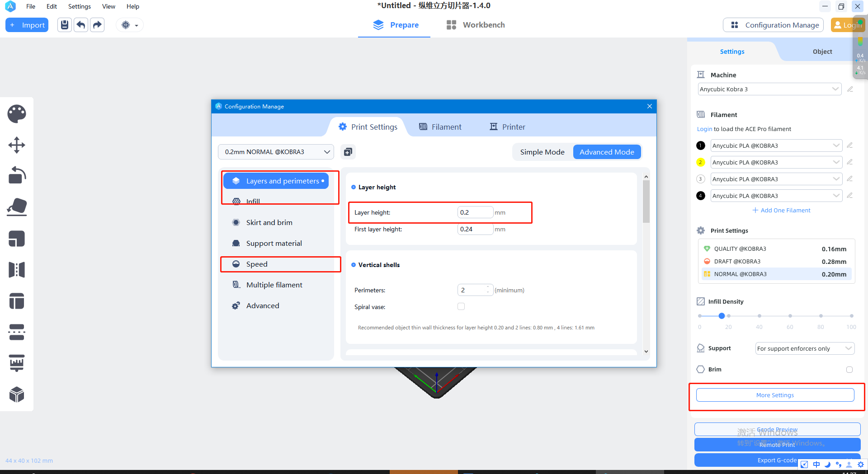Viewport: 868px width, 474px height.
Task: Select DRAFT @KOBRA3 0.28mm preset
Action: coord(776,262)
